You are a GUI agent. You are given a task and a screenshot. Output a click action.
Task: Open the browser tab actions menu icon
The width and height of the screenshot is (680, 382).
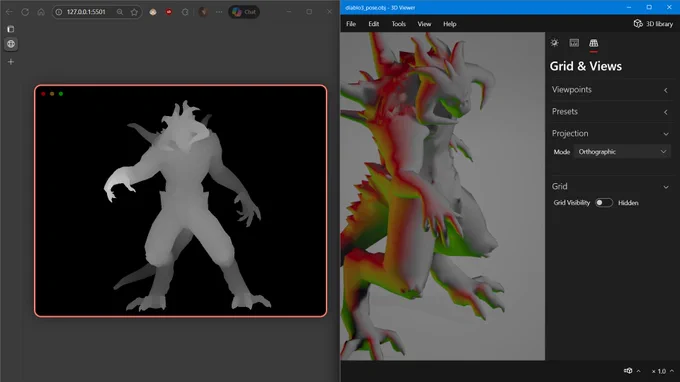pyautogui.click(x=11, y=29)
